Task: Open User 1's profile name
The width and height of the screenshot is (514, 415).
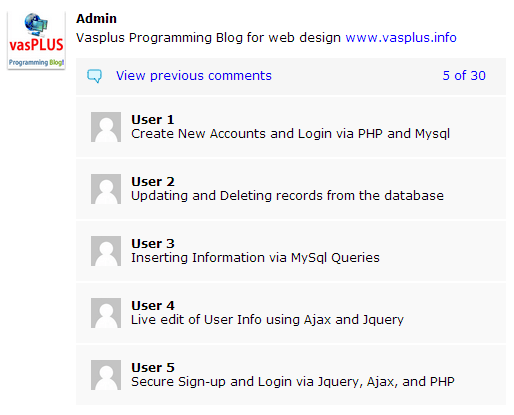Action: point(153,120)
